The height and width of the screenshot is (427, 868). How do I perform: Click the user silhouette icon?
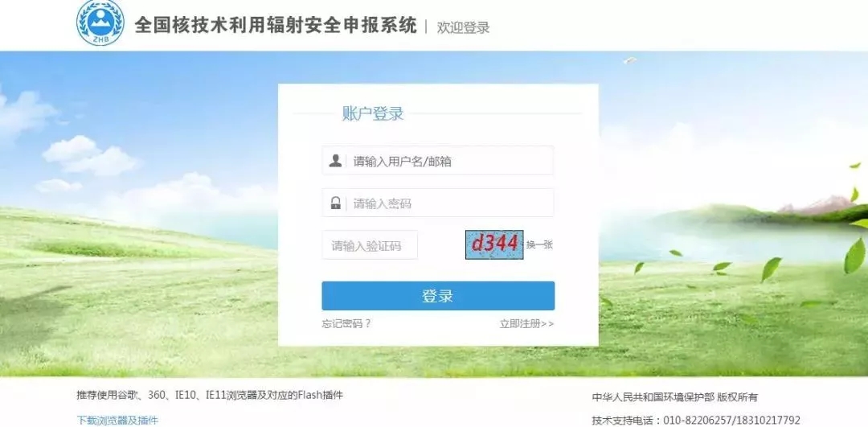[335, 161]
